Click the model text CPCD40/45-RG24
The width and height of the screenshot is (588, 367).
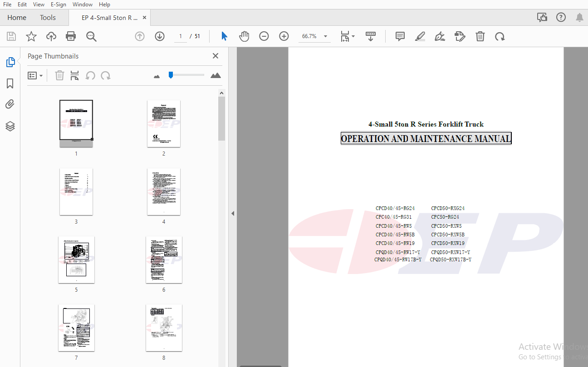click(395, 209)
